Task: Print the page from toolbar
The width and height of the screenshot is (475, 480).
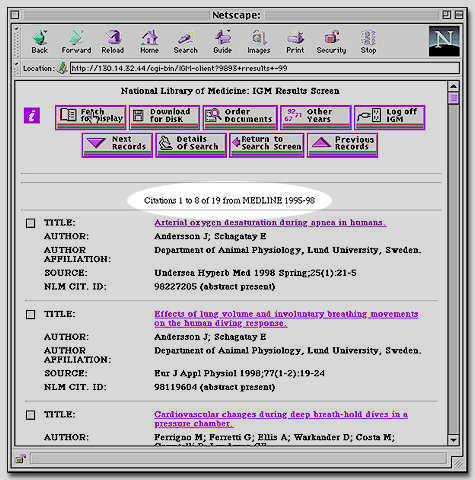Action: 295,42
